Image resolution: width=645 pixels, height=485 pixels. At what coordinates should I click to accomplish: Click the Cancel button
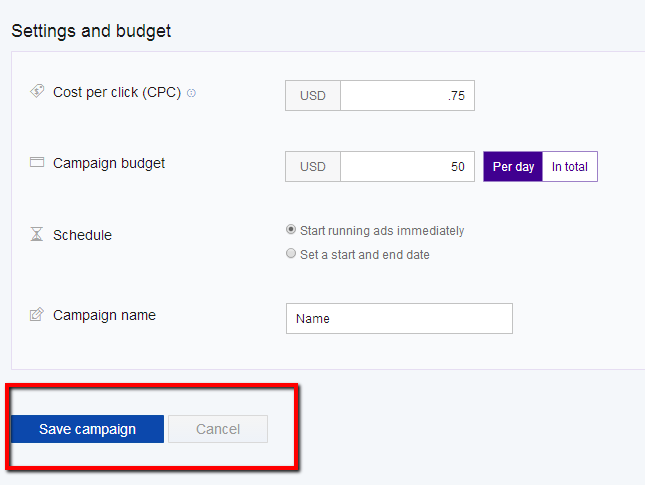[218, 429]
